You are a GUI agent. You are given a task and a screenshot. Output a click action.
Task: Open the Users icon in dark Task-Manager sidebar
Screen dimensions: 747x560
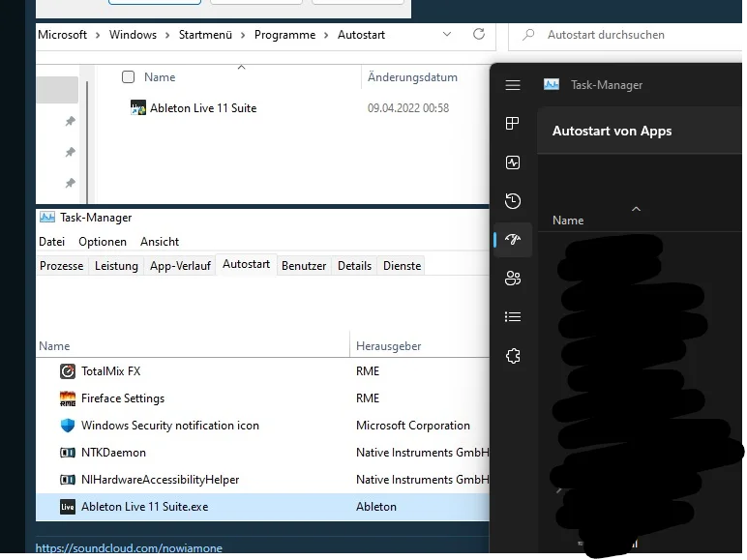tap(513, 279)
